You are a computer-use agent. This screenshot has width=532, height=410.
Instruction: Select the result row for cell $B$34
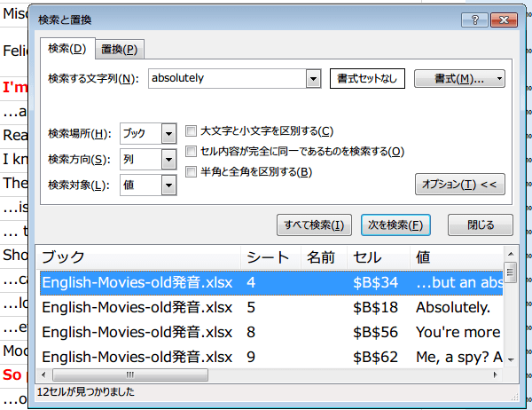pyautogui.click(x=271, y=282)
